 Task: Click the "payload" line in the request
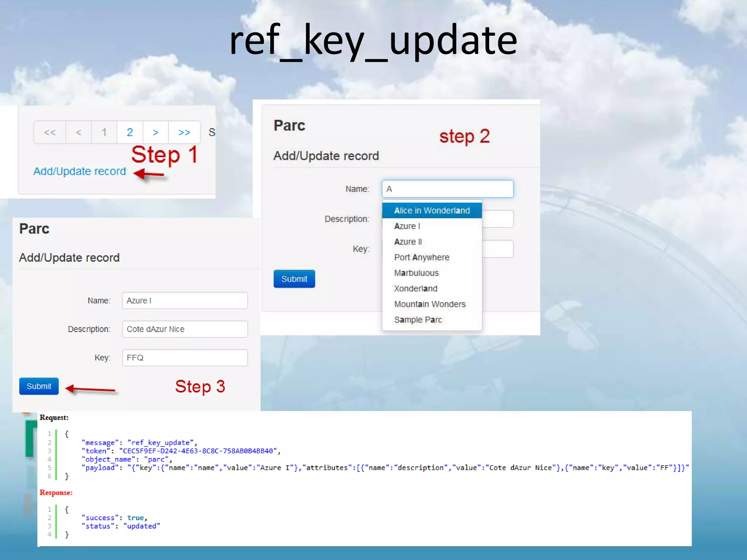pyautogui.click(x=385, y=468)
